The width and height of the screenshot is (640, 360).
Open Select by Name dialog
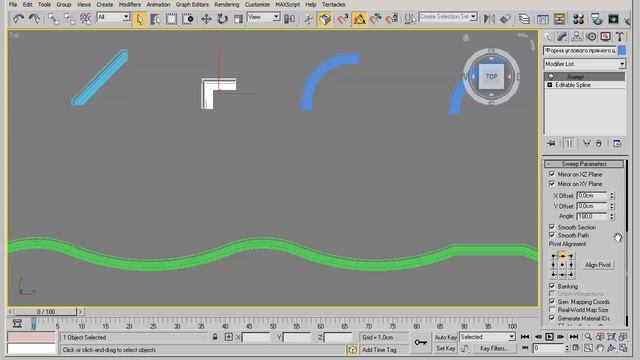155,19
